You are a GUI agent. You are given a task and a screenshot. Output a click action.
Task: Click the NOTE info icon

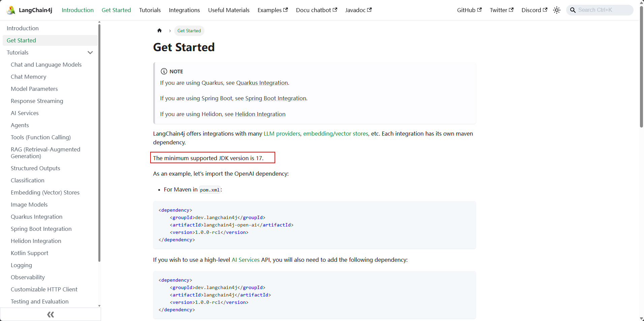[164, 71]
